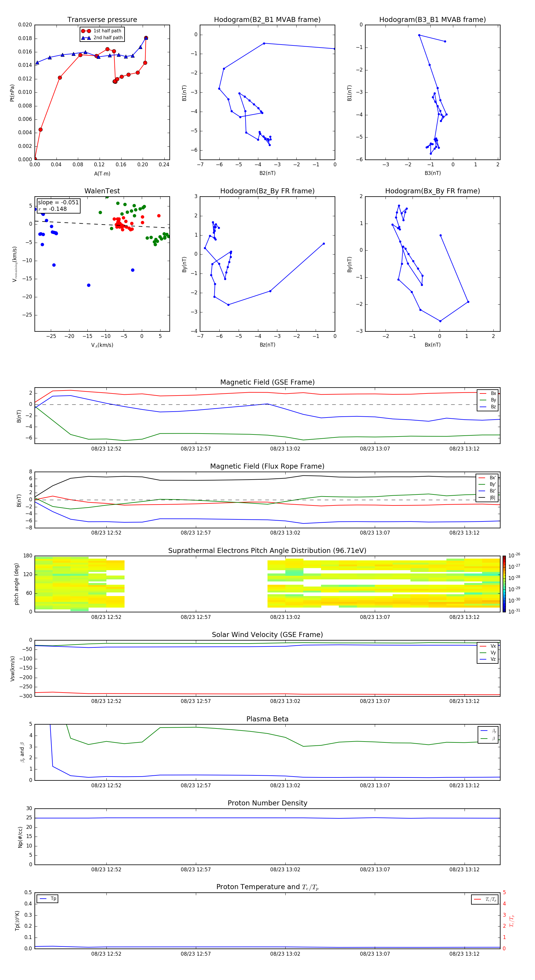
Task: Click the Hodogram(B3_B1 MVAB frame) title
Action: coord(432,20)
